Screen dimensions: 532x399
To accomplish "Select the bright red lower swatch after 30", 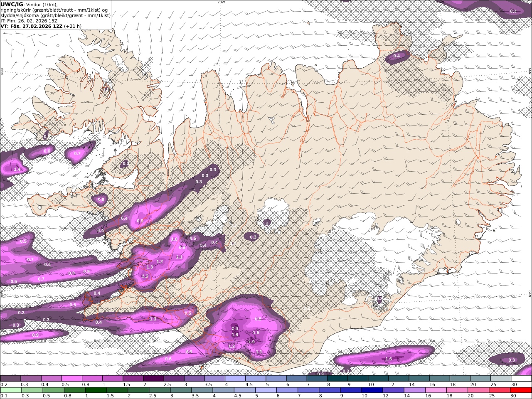I will [x=521, y=390].
